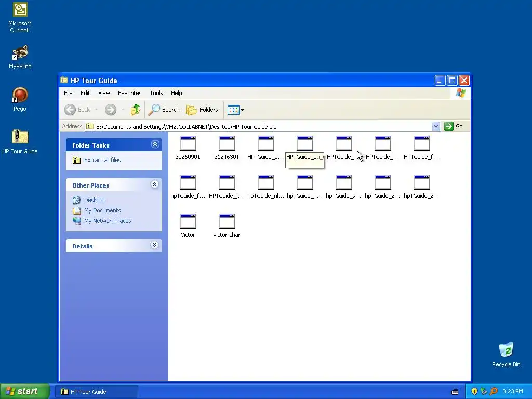532x399 pixels.
Task: Collapse the Other Places panel
Action: click(155, 184)
